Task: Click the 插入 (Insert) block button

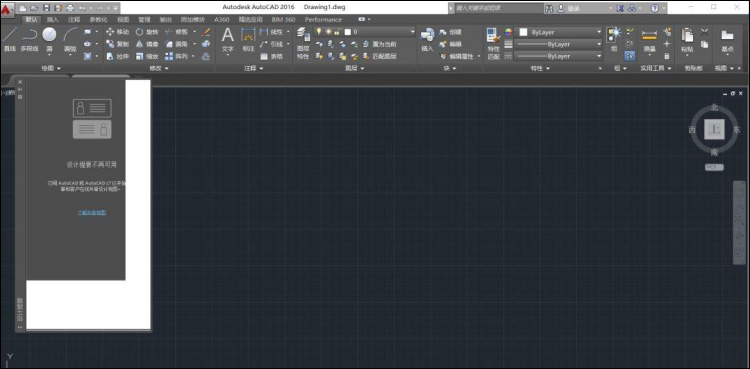Action: click(x=427, y=39)
